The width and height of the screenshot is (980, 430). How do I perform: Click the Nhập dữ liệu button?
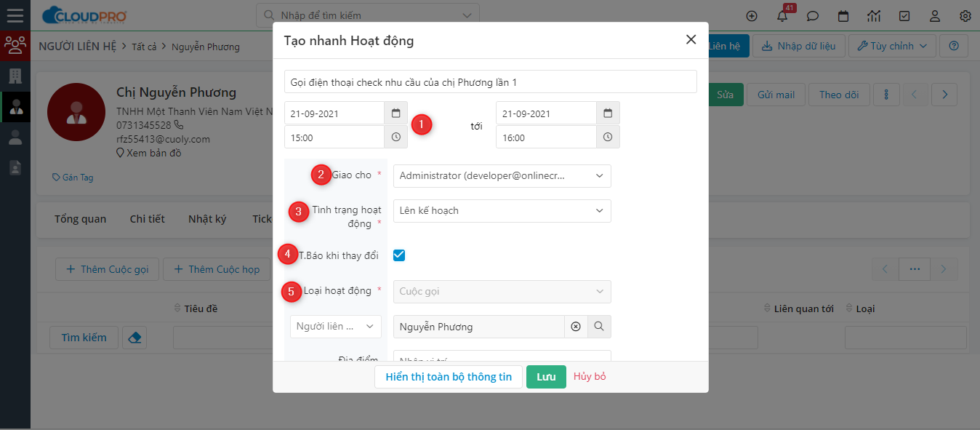[798, 46]
